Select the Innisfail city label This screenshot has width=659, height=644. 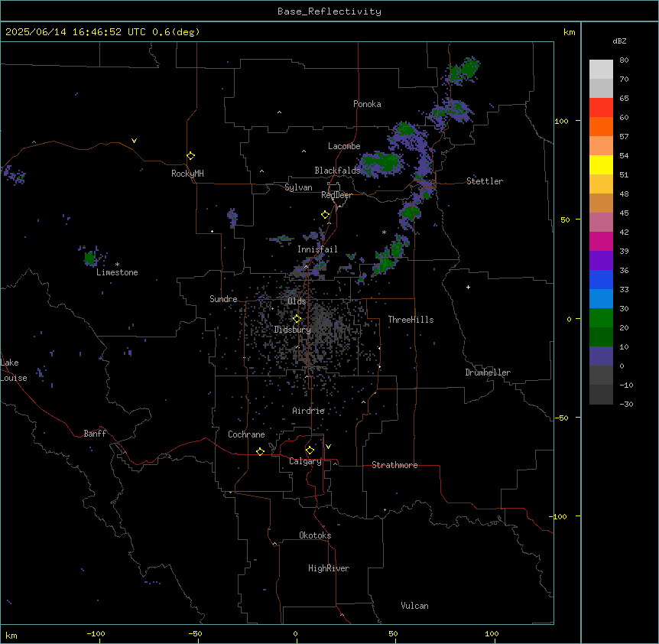pos(317,249)
